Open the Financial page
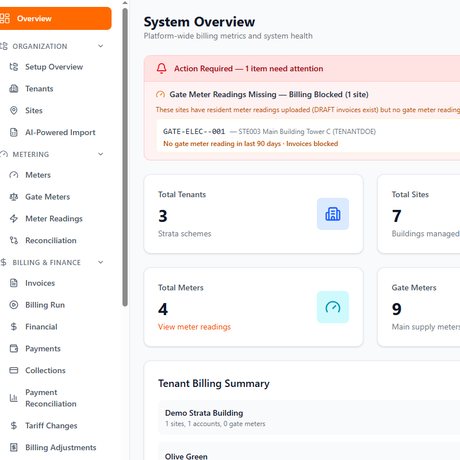 point(41,327)
